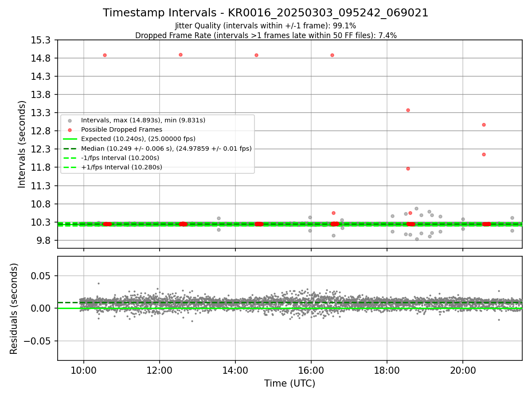Click legend entry 'Possible Dropped Frames'

click(x=121, y=129)
